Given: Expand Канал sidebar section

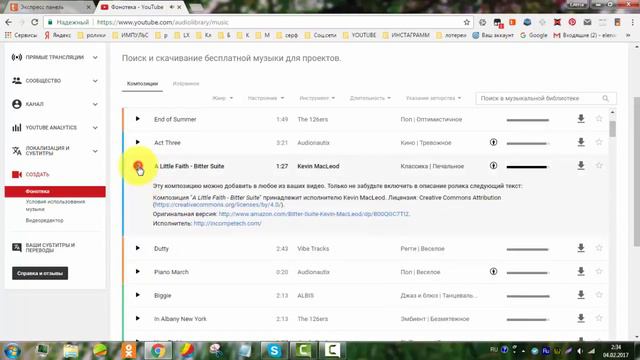Looking at the screenshot, I should pyautogui.click(x=95, y=104).
